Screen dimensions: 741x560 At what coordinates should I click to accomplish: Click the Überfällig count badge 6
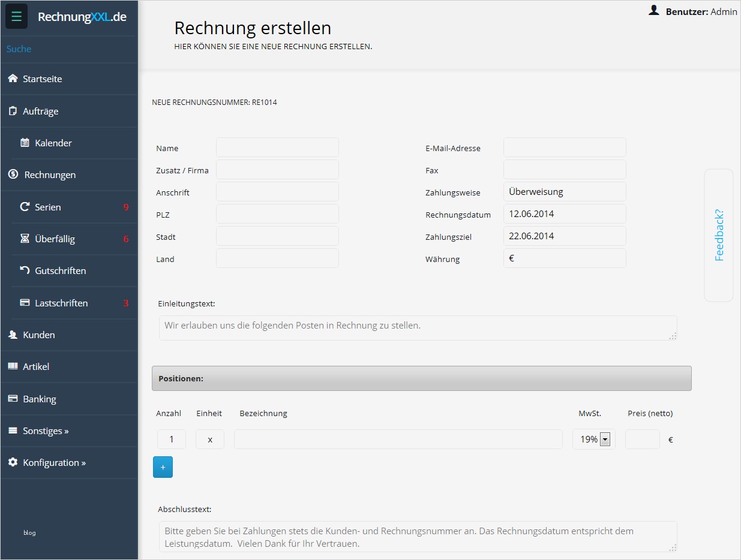tap(126, 239)
